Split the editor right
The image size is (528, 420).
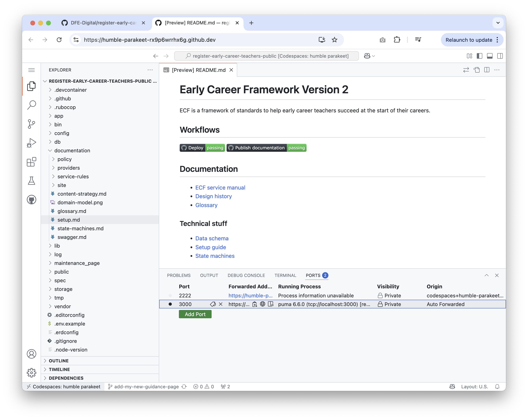click(x=487, y=70)
